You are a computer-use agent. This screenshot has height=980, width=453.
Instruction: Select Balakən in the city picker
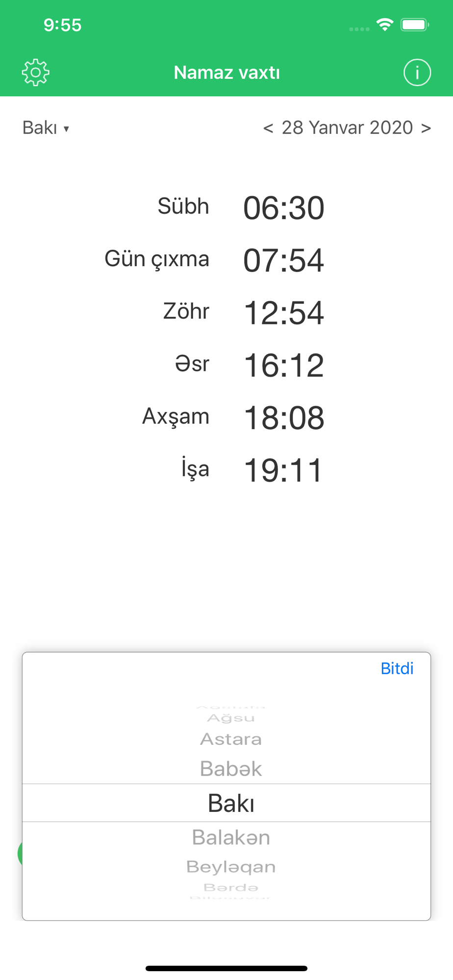[231, 837]
